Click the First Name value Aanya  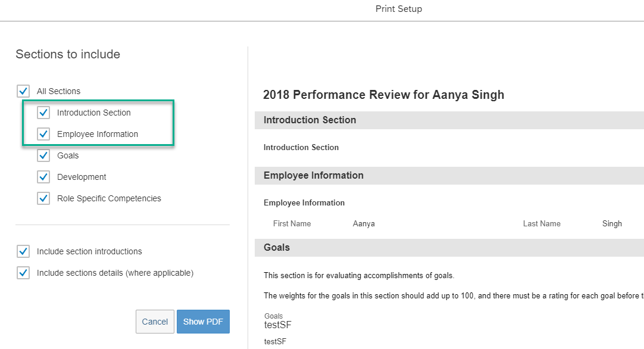[364, 223]
